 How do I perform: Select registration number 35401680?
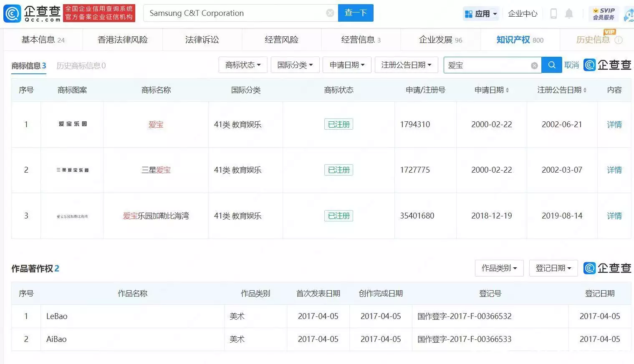point(417,216)
